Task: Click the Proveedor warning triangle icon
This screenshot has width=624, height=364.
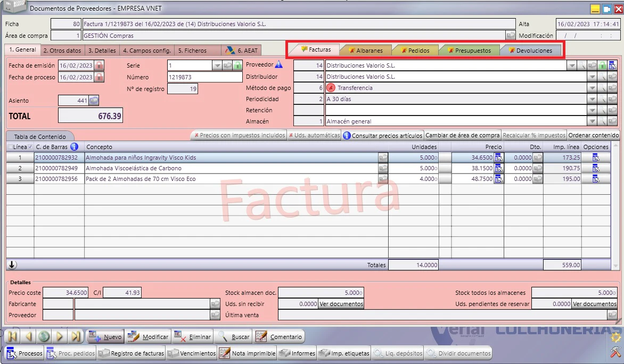Action: coord(279,64)
